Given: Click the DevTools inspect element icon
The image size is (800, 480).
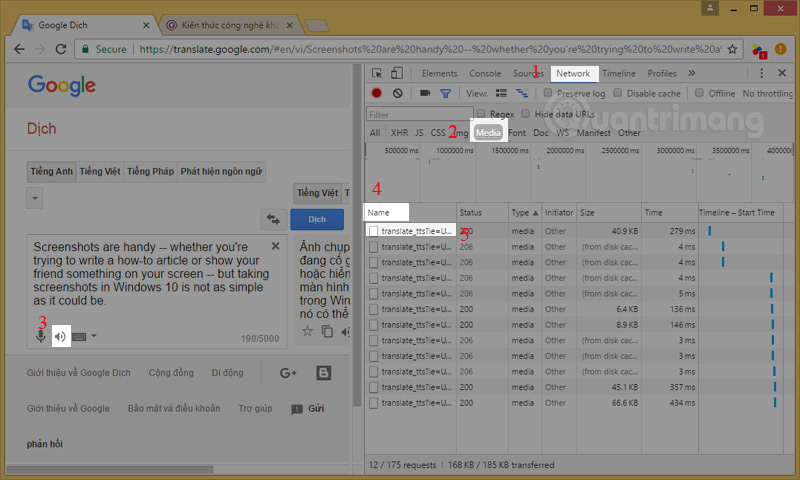Looking at the screenshot, I should pyautogui.click(x=377, y=73).
